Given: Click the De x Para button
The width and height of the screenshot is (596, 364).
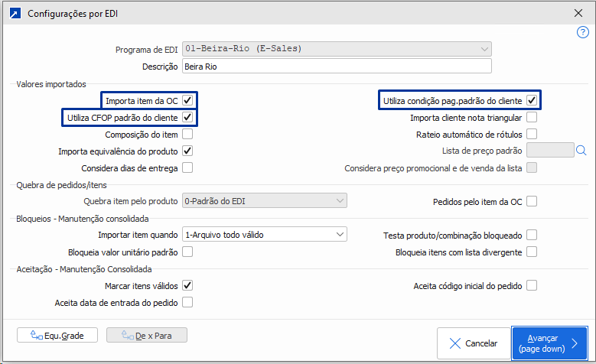Looking at the screenshot, I should coord(146,335).
